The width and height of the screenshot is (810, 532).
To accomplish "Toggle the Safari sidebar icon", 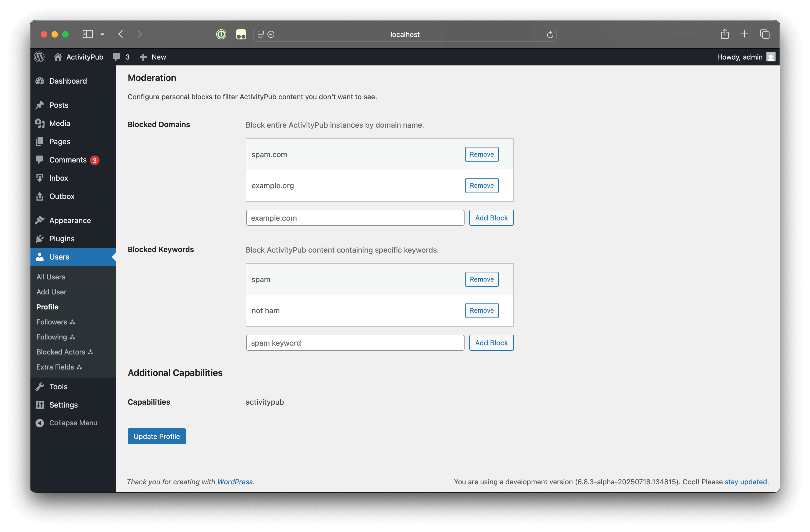I will [x=87, y=34].
